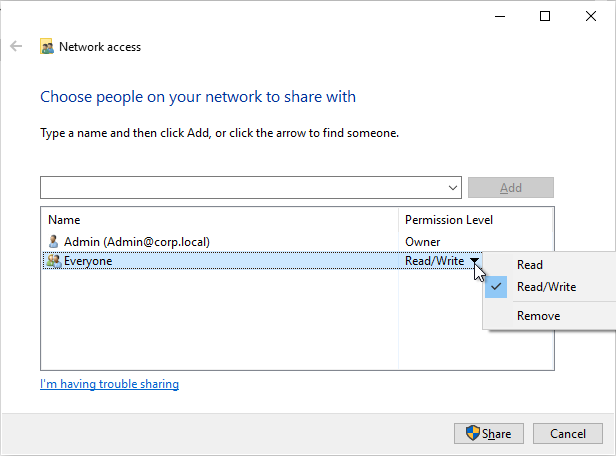Click the shield icon on Share button

click(x=473, y=433)
